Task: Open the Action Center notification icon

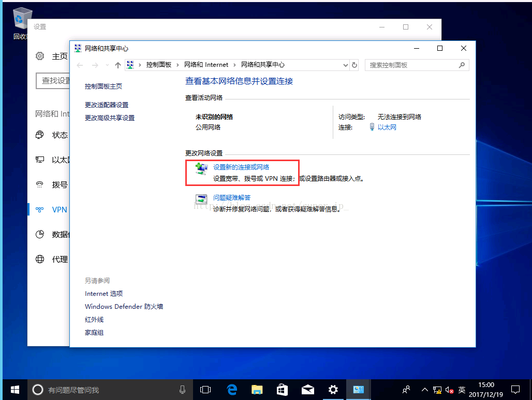Action: 515,390
